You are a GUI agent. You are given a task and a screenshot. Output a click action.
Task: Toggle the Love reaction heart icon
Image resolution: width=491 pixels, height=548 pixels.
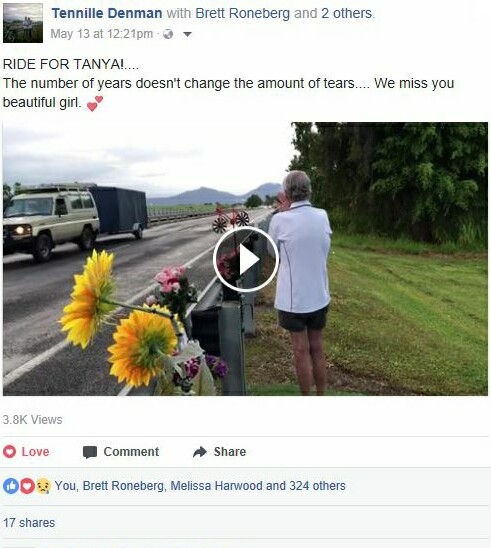9,452
